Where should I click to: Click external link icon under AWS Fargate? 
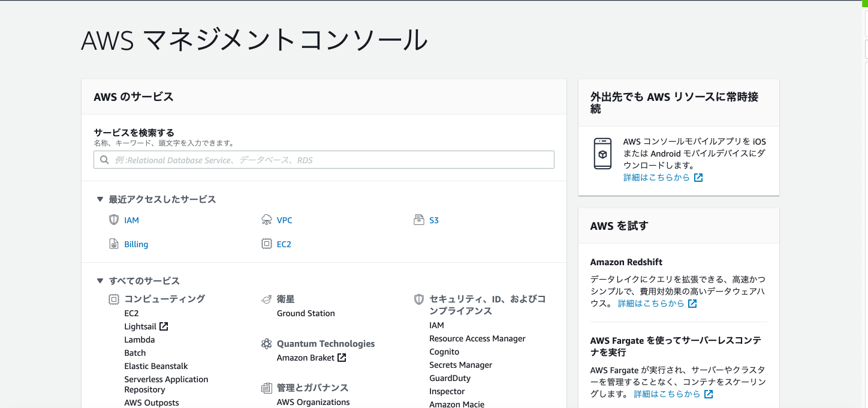709,394
